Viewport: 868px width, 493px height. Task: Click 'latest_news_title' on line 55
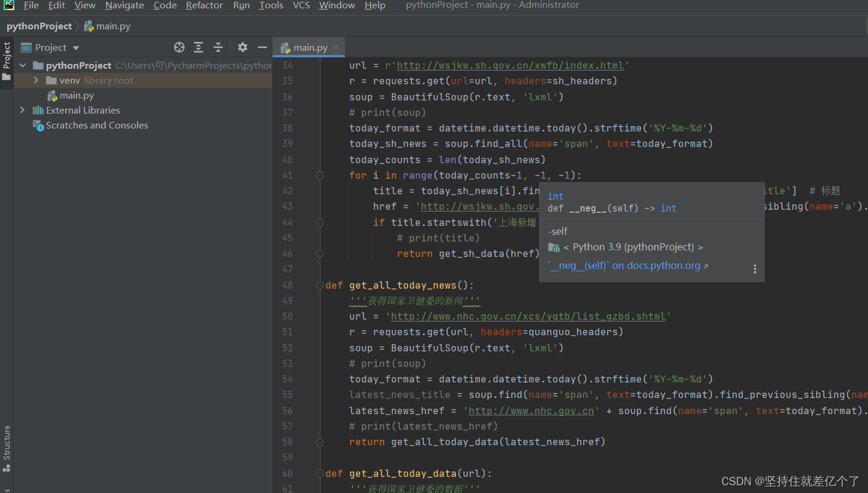click(x=400, y=394)
